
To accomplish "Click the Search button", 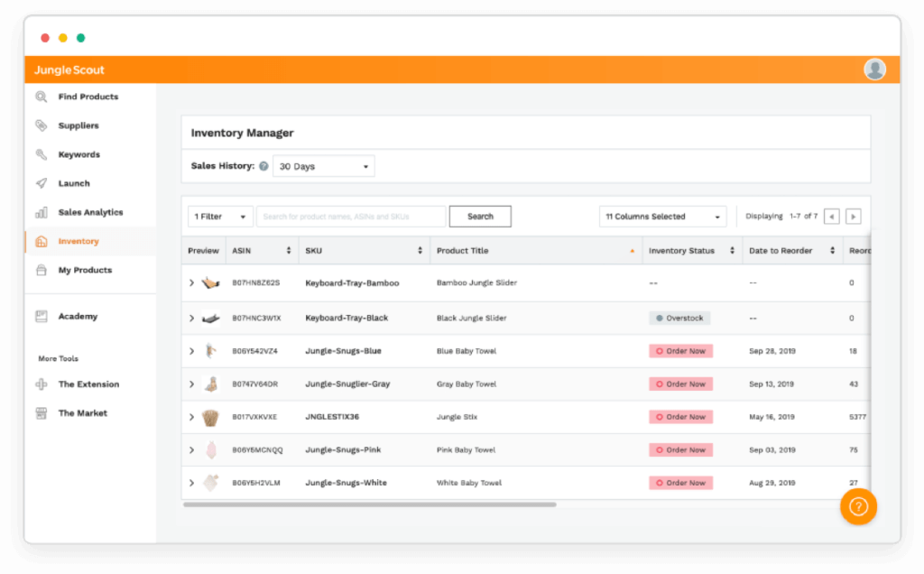I will click(480, 217).
